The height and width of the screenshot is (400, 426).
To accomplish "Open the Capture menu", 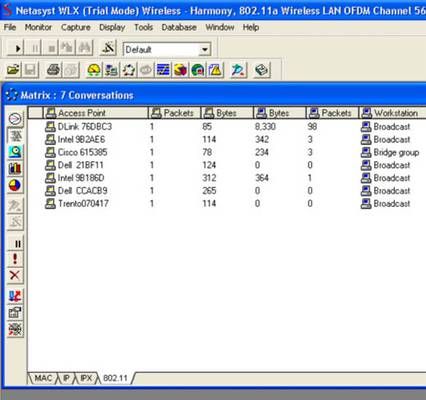I will (76, 27).
